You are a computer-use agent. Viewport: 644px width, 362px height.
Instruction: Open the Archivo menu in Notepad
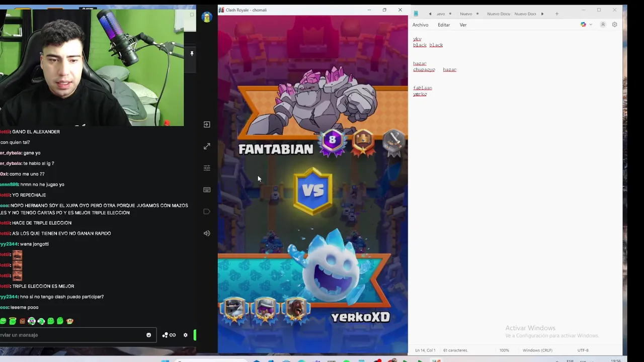[x=420, y=25]
